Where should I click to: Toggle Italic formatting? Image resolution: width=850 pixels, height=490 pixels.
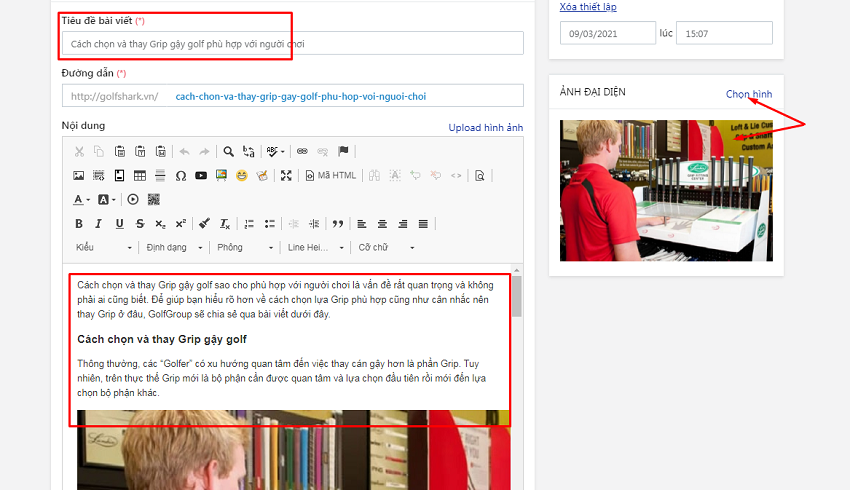(x=99, y=224)
